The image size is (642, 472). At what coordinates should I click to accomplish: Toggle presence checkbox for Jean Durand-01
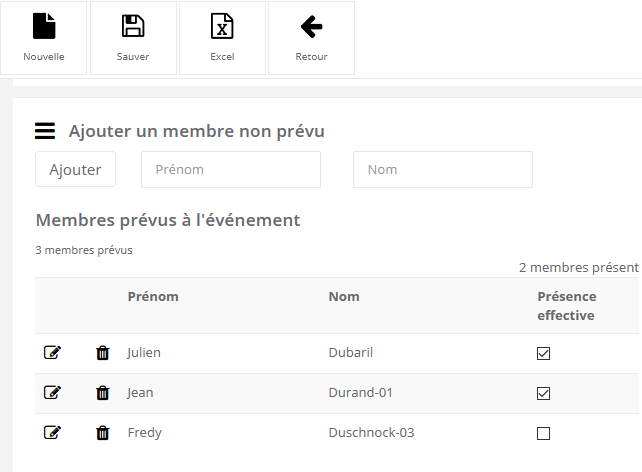544,393
